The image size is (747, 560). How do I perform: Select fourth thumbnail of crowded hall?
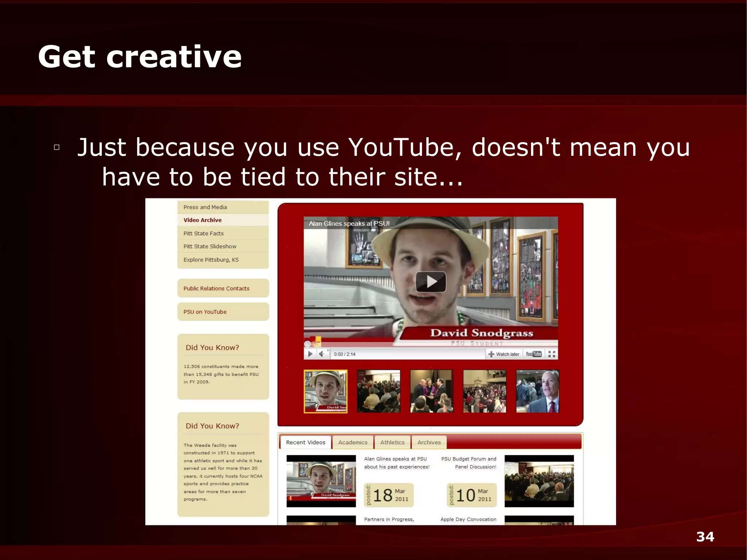coord(485,391)
